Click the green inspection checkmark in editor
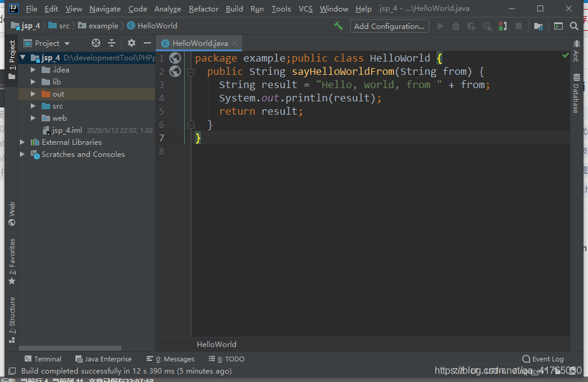Screen dimensions: 588x382 [566, 56]
